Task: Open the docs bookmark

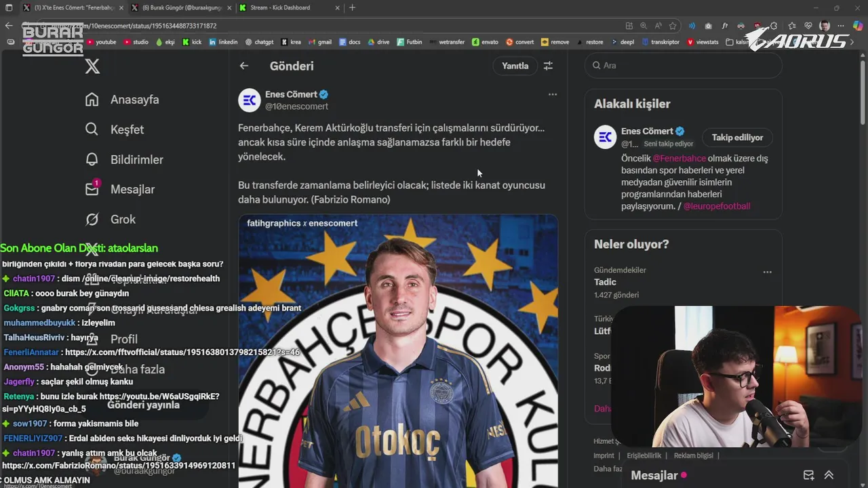Action: point(350,42)
